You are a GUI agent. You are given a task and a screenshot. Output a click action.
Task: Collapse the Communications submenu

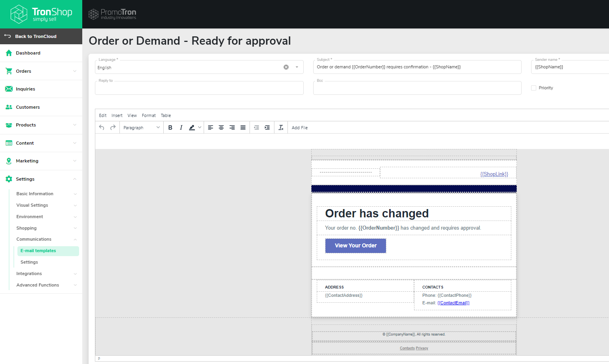[x=75, y=240]
